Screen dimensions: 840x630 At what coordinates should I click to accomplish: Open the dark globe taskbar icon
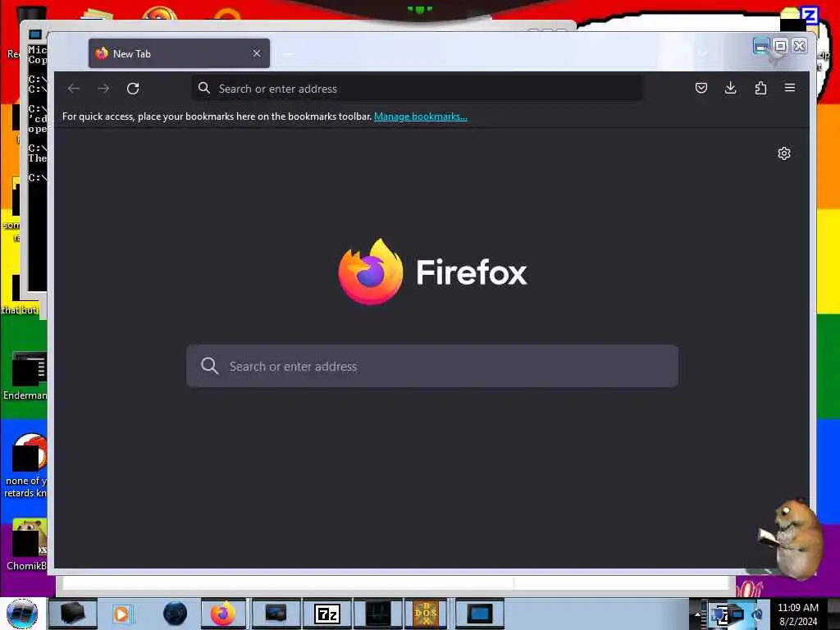[x=176, y=614]
